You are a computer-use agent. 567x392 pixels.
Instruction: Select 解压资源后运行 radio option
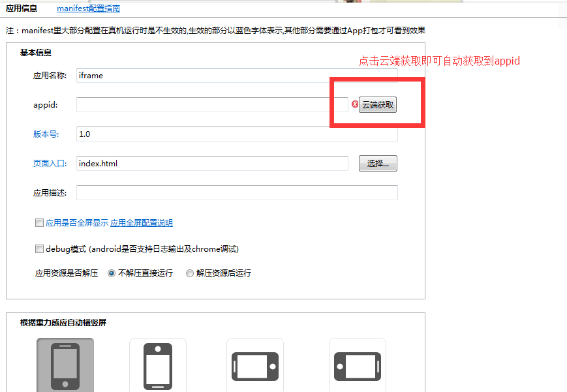[189, 273]
